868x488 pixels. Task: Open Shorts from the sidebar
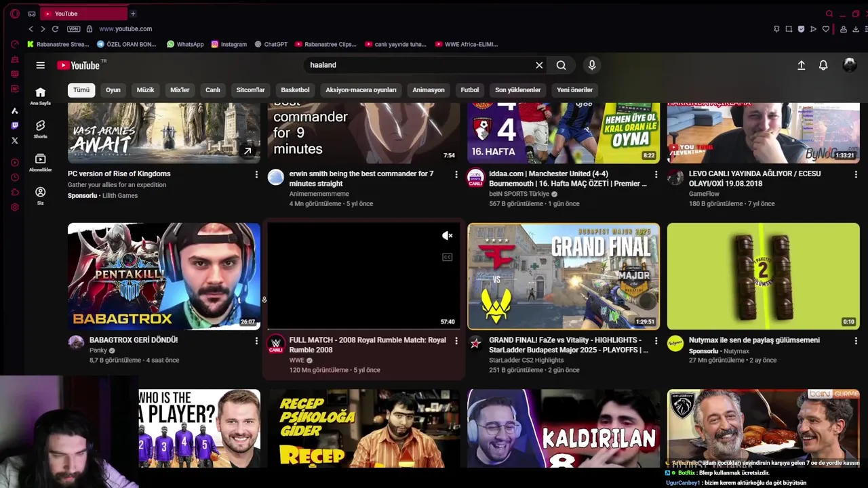[x=40, y=129]
